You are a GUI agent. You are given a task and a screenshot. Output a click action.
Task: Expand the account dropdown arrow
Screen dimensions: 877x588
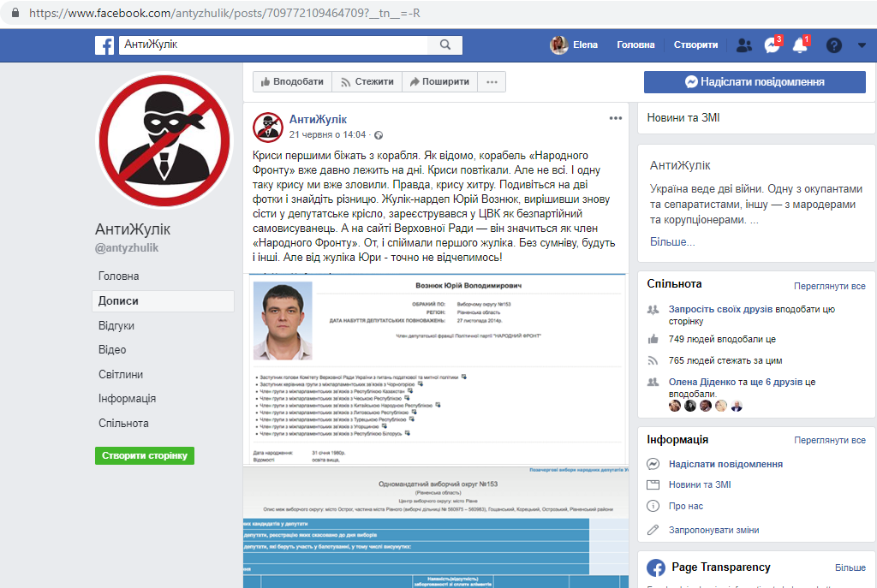coord(862,45)
